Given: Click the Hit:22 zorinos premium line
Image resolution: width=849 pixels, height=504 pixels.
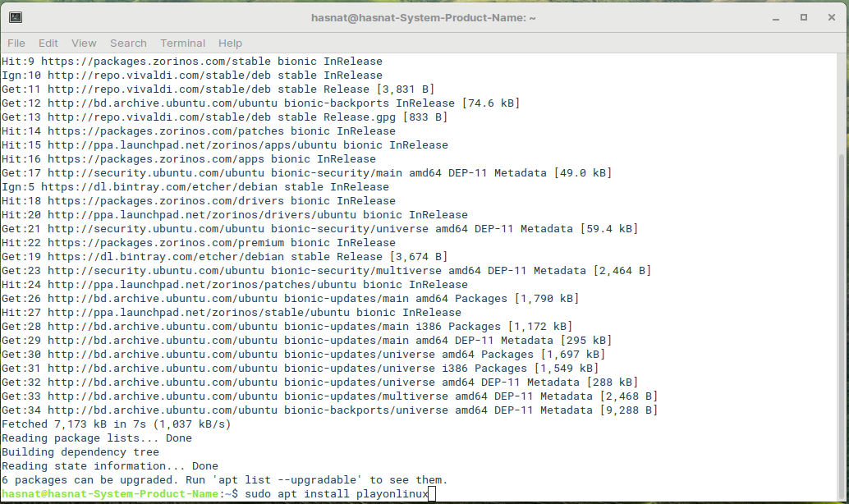Looking at the screenshot, I should point(199,242).
